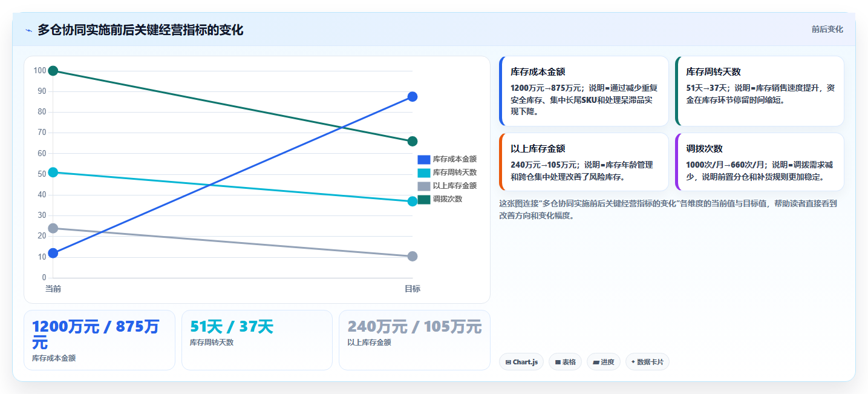Image resolution: width=868 pixels, height=394 pixels.
Task: Click the 100 y-axis tick label
Action: (40, 71)
